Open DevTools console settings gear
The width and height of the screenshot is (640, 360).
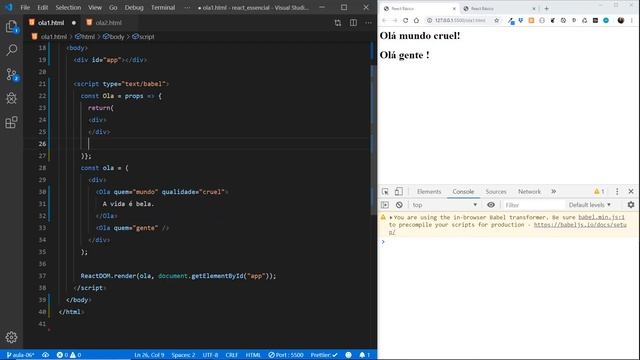click(631, 205)
